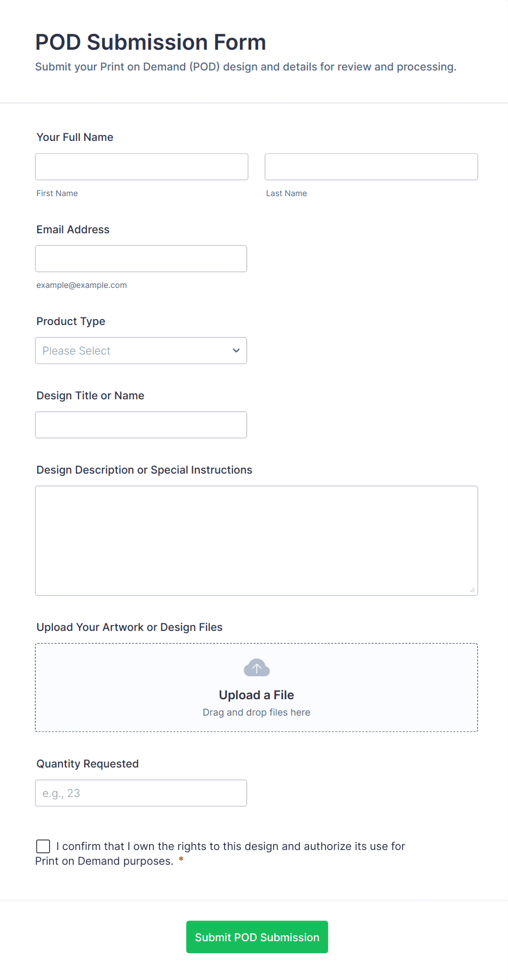Screen dimensions: 508x980
Task: Click "Drag and drop files here" text
Action: 256,712
